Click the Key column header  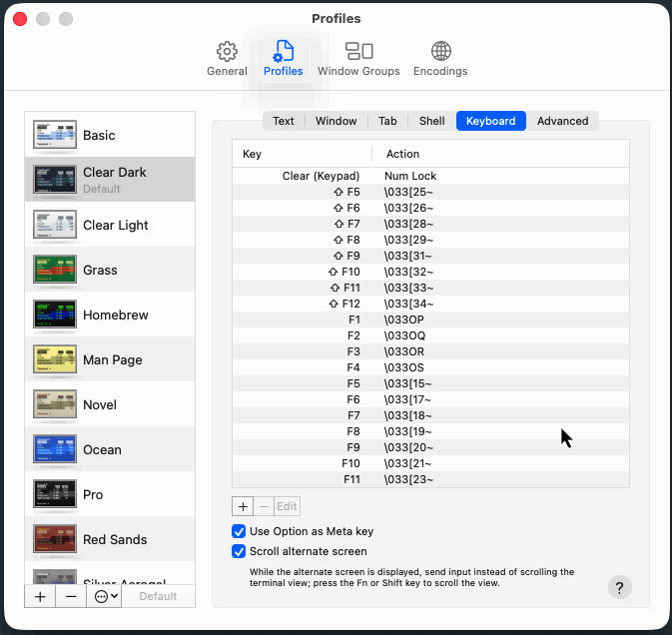pos(302,154)
